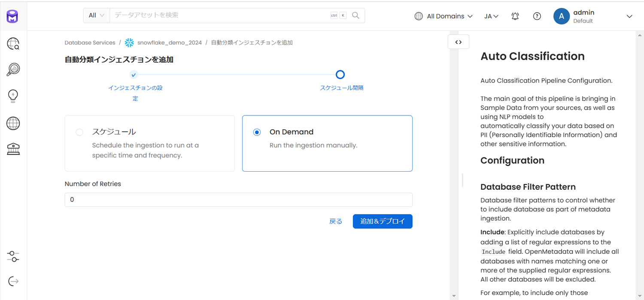This screenshot has width=644, height=300.
Task: Focus the Number of Retries field
Action: [x=238, y=200]
